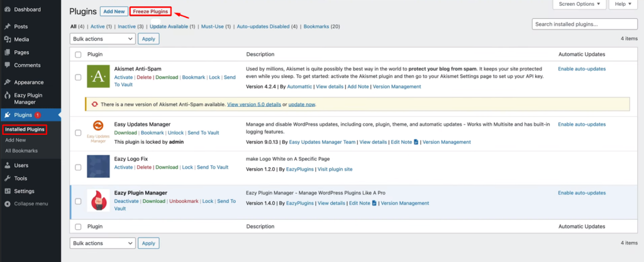The width and height of the screenshot is (644, 262).
Task: Click in the Search installed plugins field
Action: (x=585, y=25)
